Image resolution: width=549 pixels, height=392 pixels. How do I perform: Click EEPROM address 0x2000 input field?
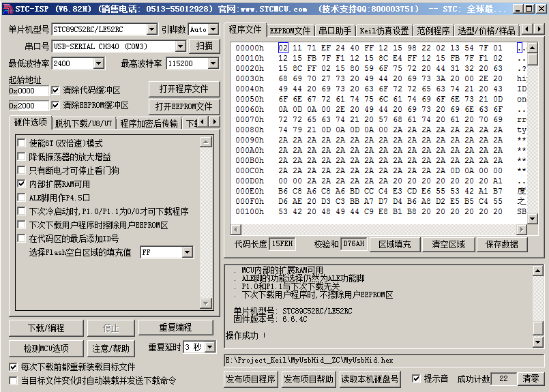tap(29, 106)
